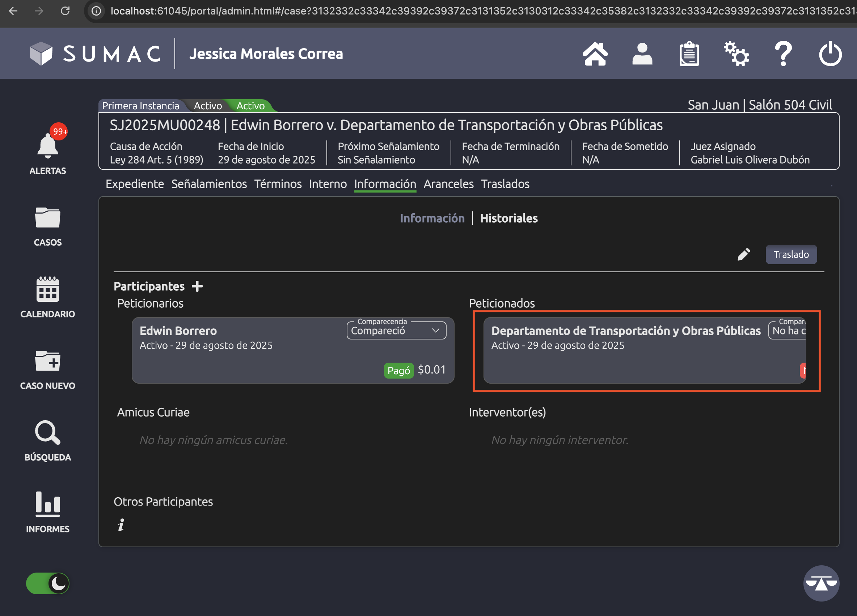
Task: Open the clipboard icon in header
Action: [689, 54]
